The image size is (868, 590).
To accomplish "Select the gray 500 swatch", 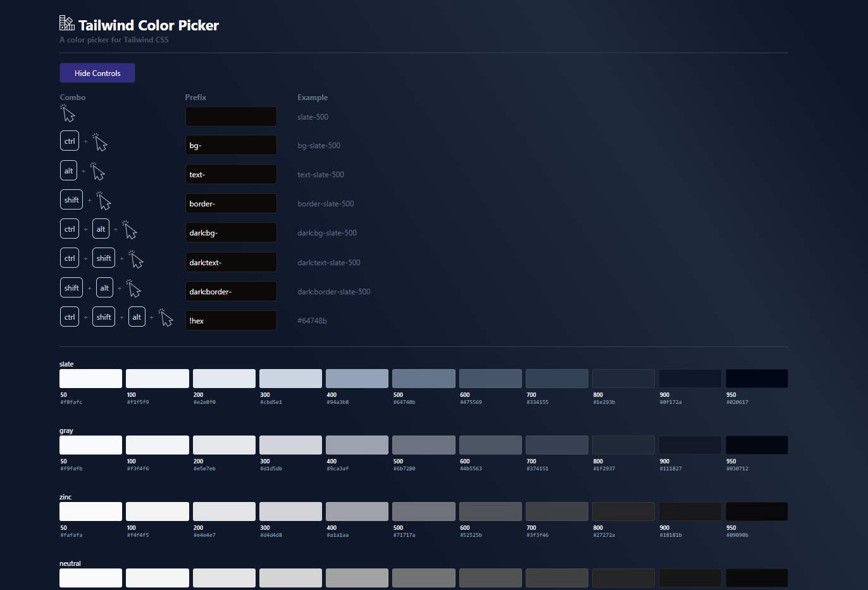I will pyautogui.click(x=424, y=445).
